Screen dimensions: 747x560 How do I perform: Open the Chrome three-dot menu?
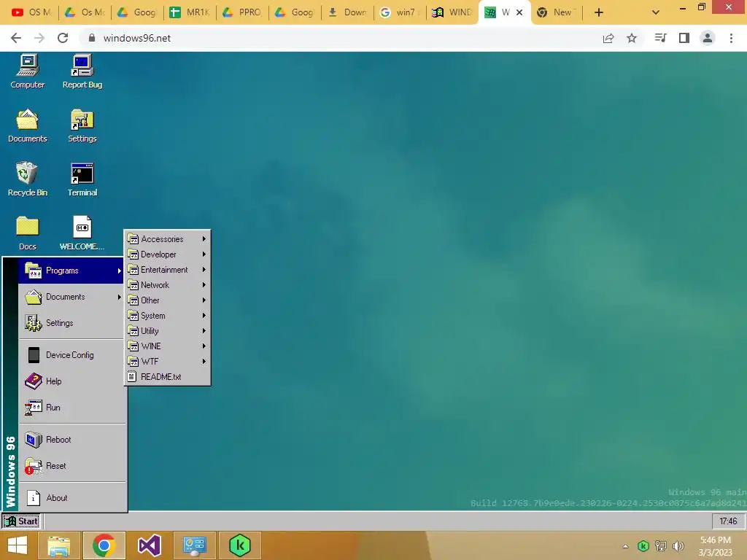[x=731, y=38]
